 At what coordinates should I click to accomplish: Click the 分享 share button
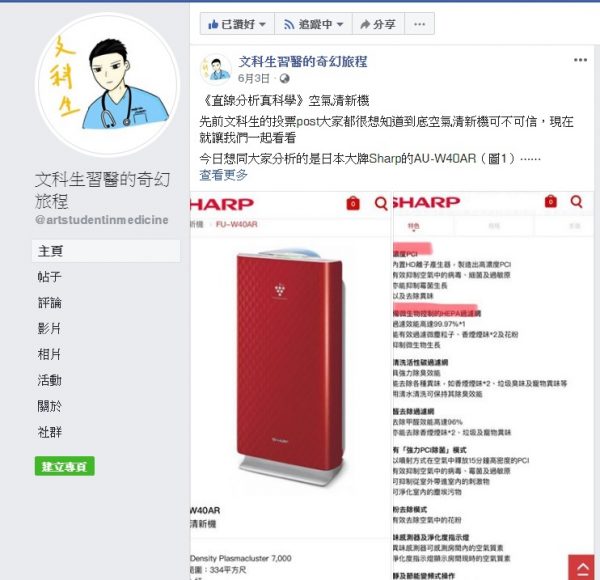[x=378, y=24]
